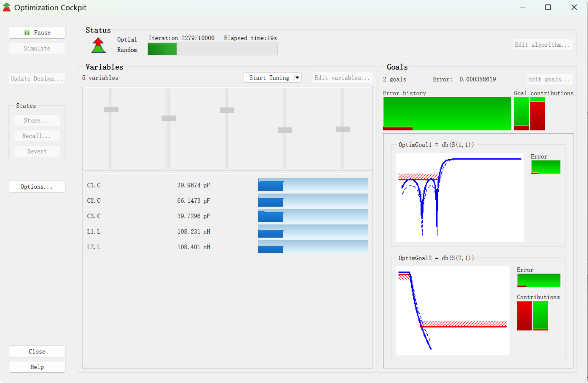Click the Start Tuning button

(269, 77)
